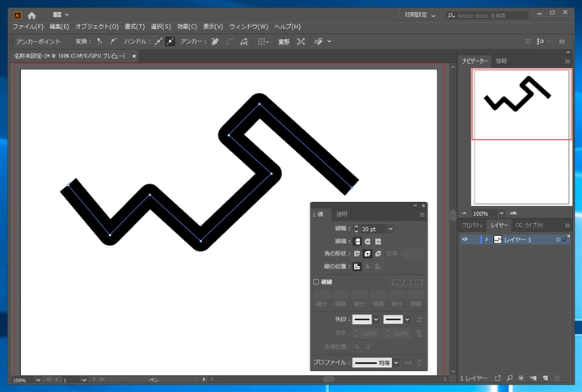This screenshot has width=582, height=392.
Task: Open the 初期設定 workspace switcher
Action: click(x=420, y=15)
